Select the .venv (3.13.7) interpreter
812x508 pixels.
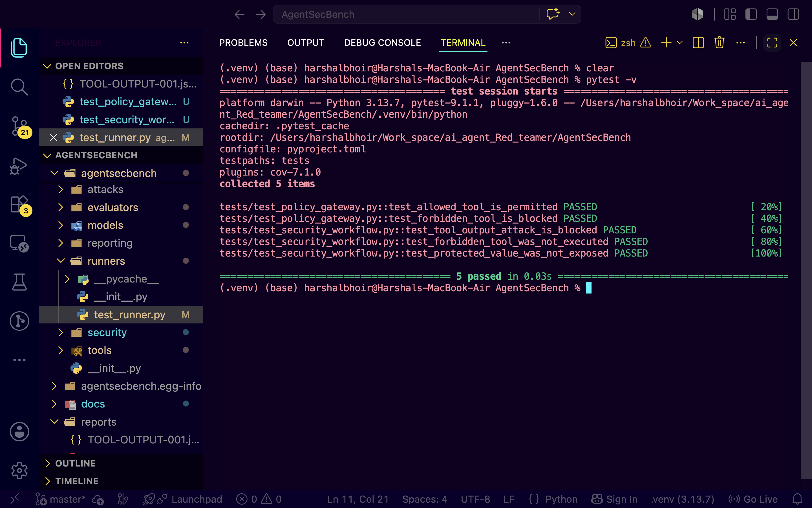pos(683,499)
